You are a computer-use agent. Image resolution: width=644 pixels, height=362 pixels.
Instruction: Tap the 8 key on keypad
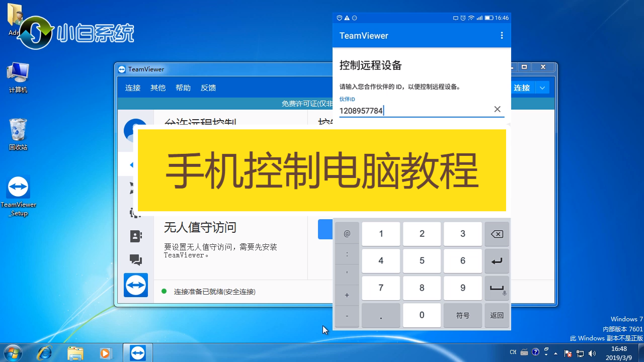pyautogui.click(x=422, y=288)
